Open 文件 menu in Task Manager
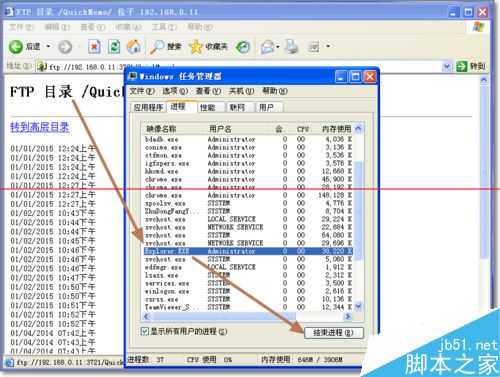Viewport: 500px width, 377px height. tap(142, 91)
